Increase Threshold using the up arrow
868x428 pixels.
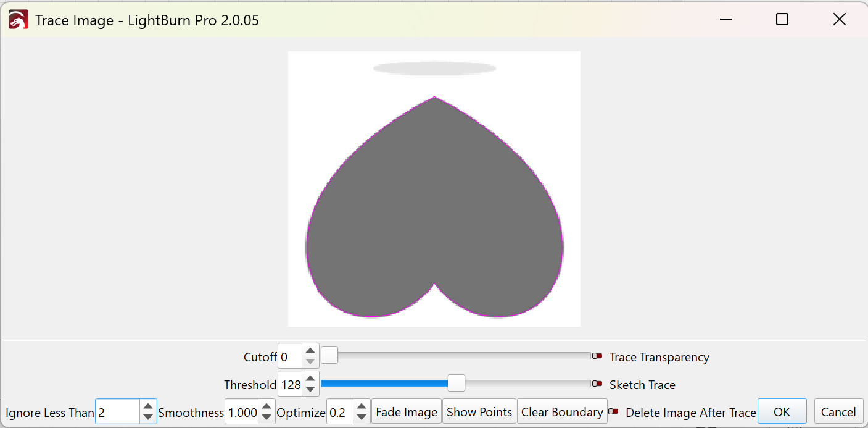point(311,379)
